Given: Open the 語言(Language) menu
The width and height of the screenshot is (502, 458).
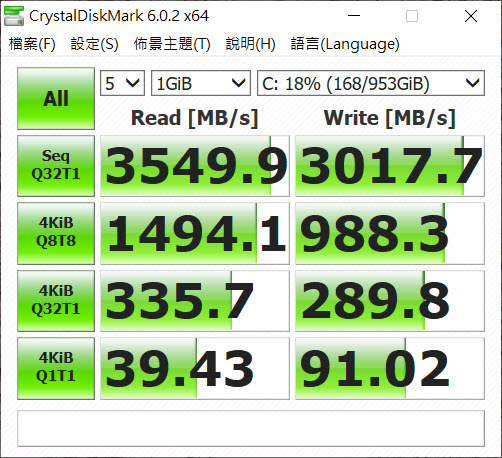Looking at the screenshot, I should [x=345, y=44].
